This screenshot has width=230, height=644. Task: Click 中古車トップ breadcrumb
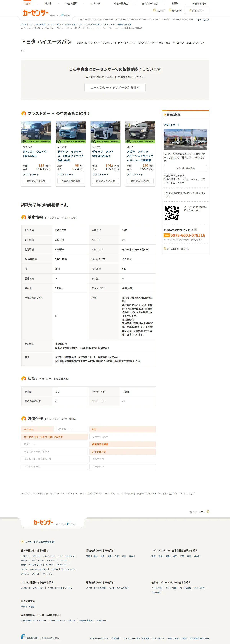tap(27, 25)
